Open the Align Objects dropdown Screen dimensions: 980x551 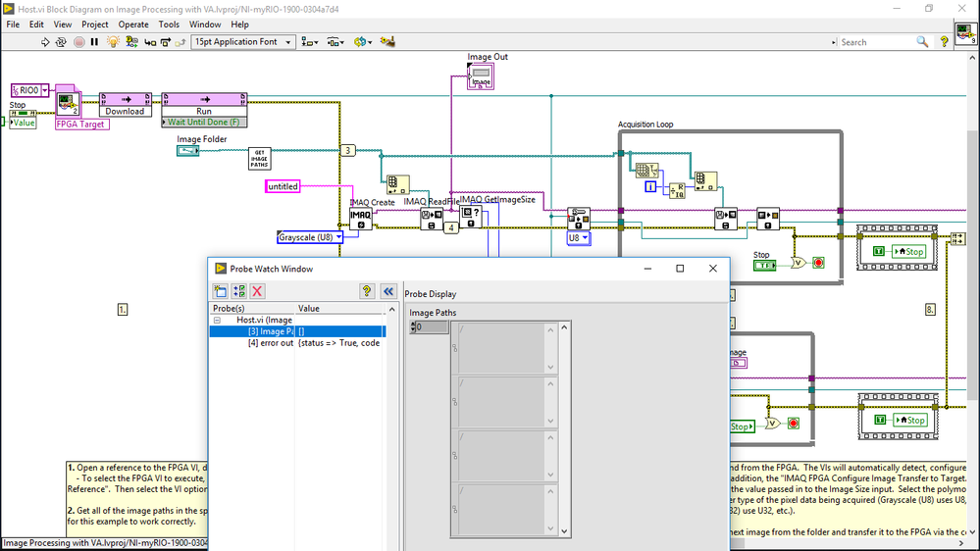coord(309,42)
